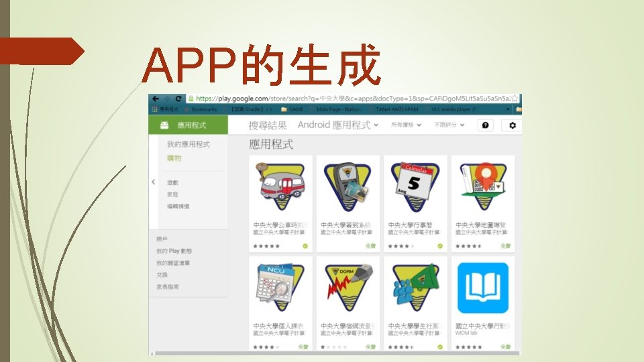Click the 中央大學個人課表 app title
Image resolution: width=644 pixels, height=362 pixels.
point(278,326)
